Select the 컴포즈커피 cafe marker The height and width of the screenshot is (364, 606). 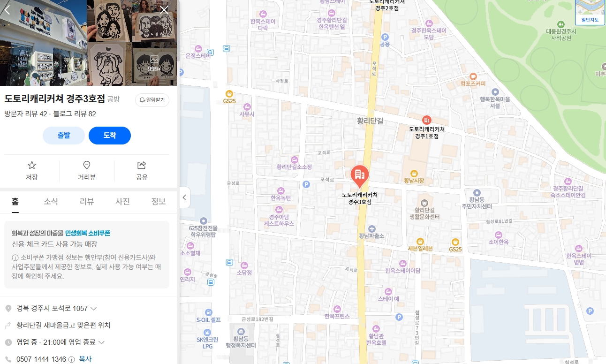pos(473,76)
